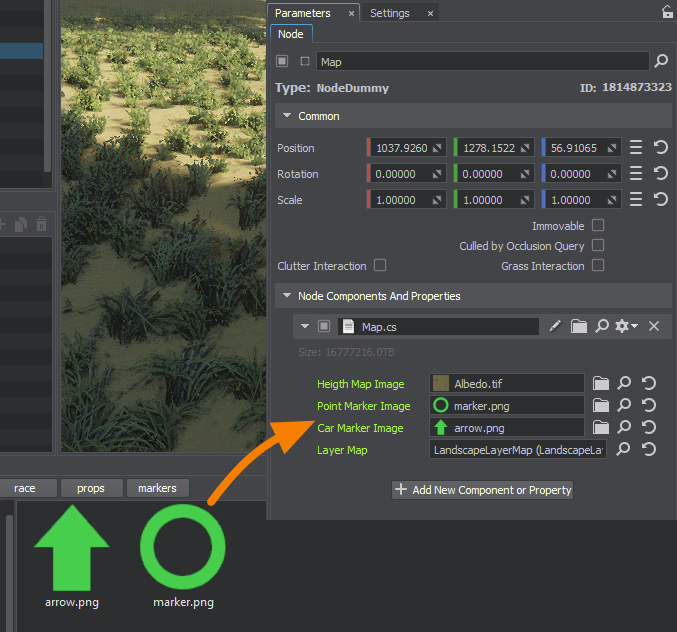Click Add New Component or Property button
Image resolution: width=677 pixels, height=632 pixels.
(482, 490)
